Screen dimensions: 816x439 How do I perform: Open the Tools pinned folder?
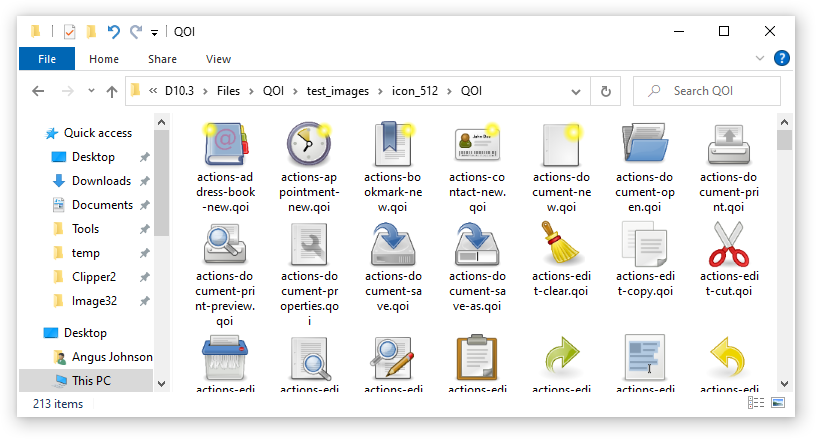tap(85, 229)
